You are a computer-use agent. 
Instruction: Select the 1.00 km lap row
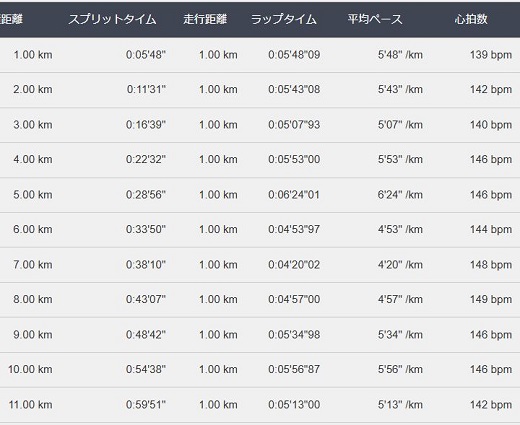[x=260, y=55]
